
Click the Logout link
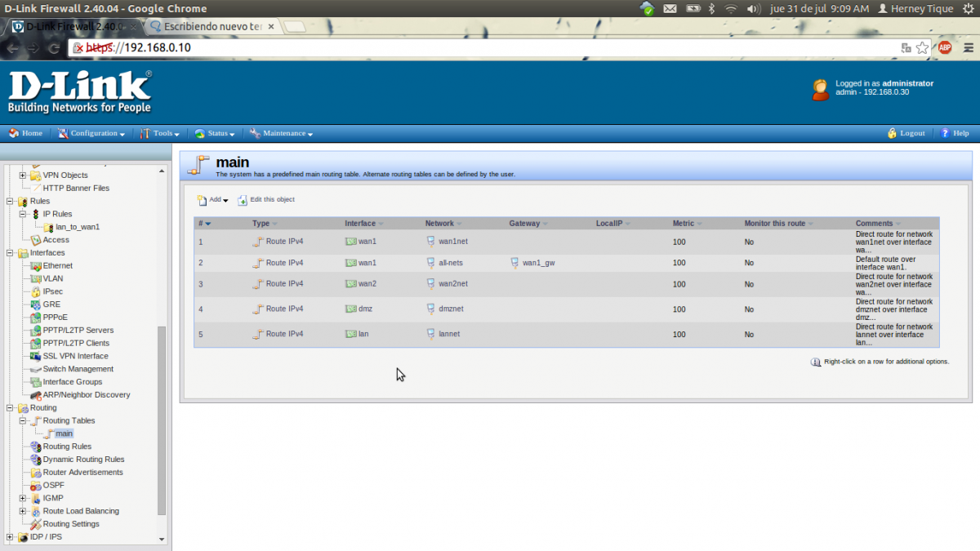[x=906, y=133]
